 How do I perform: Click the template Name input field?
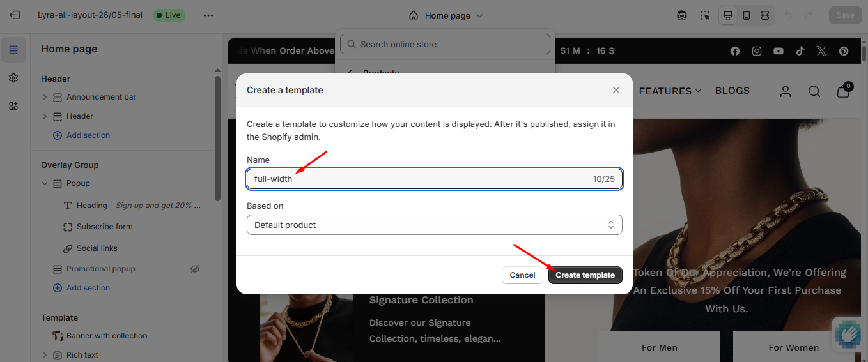pos(422,179)
